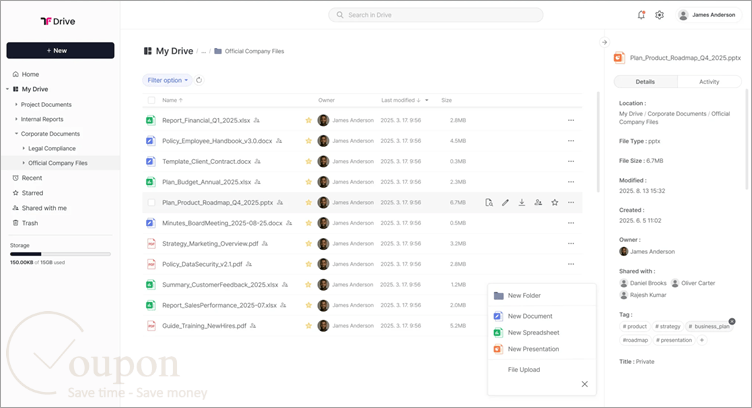Click the Search in Drive field

coord(436,15)
